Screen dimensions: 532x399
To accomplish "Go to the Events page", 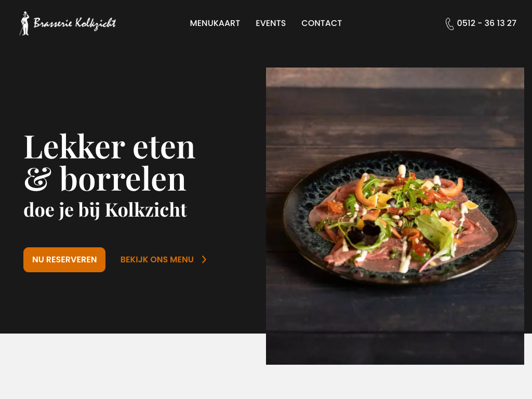I will click(x=270, y=23).
